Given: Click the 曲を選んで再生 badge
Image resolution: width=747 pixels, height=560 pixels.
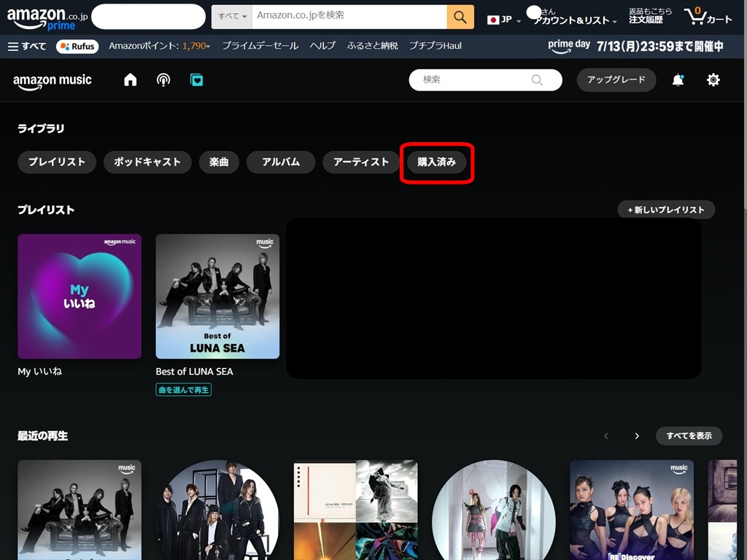Looking at the screenshot, I should [x=183, y=390].
